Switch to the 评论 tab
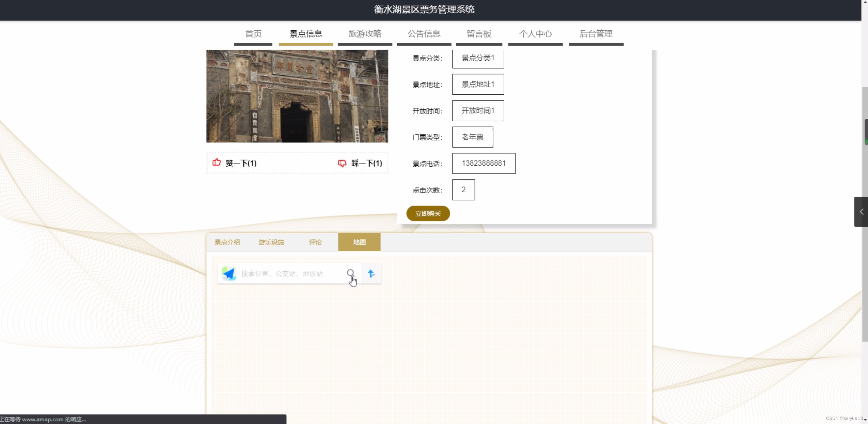 [315, 242]
